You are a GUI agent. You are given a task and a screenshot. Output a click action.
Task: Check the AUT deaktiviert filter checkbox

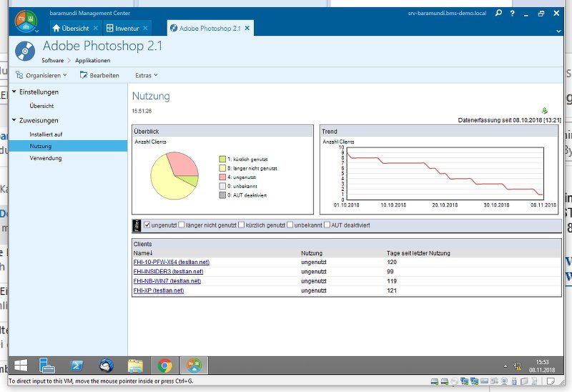[327, 225]
